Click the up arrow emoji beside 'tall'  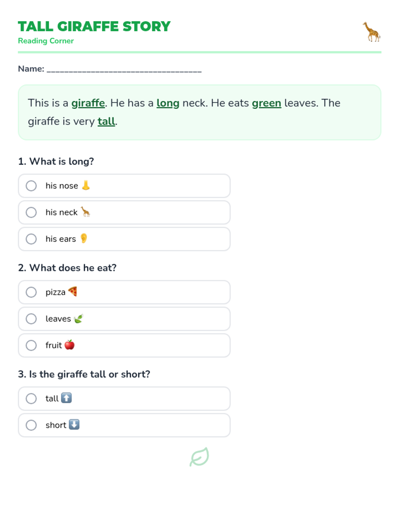(x=66, y=398)
